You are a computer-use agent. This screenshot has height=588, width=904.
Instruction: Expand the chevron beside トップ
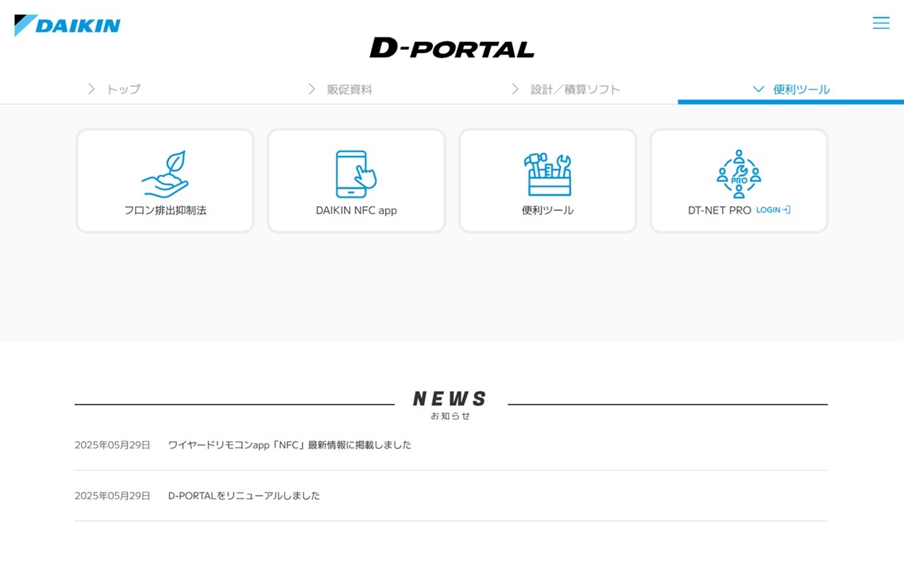[91, 89]
